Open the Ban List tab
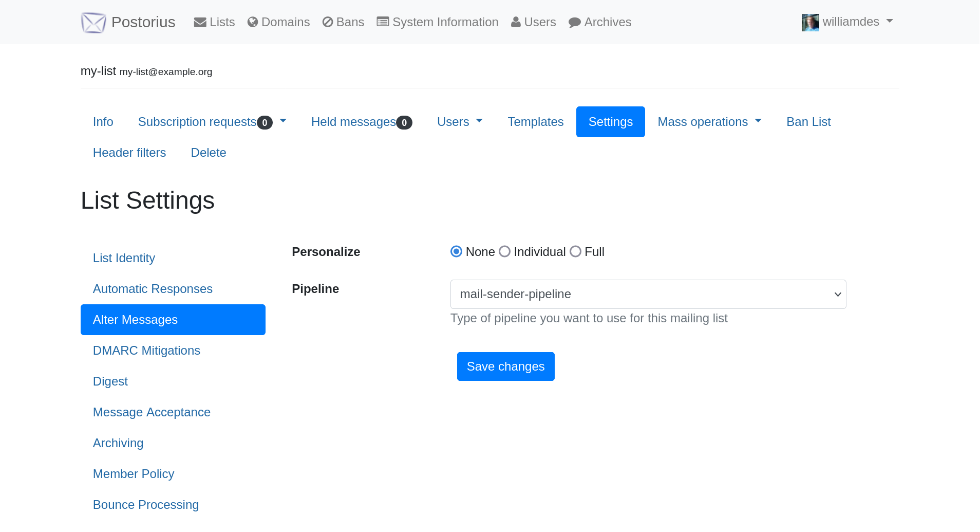The width and height of the screenshot is (980, 532). [808, 122]
